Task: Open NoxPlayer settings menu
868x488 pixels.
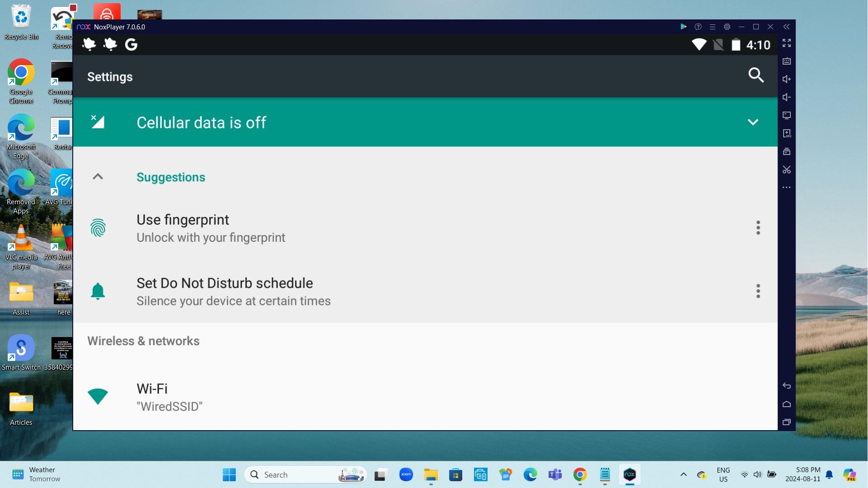Action: click(x=727, y=26)
